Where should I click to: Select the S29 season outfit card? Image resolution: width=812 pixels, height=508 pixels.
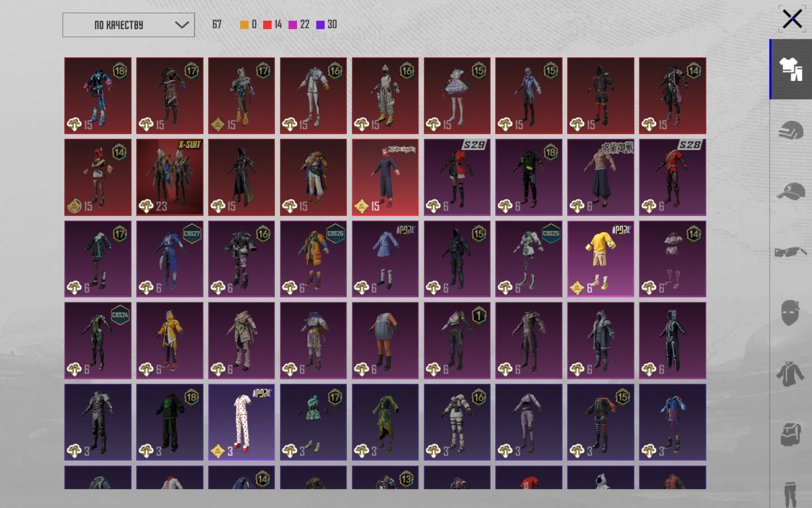click(457, 177)
